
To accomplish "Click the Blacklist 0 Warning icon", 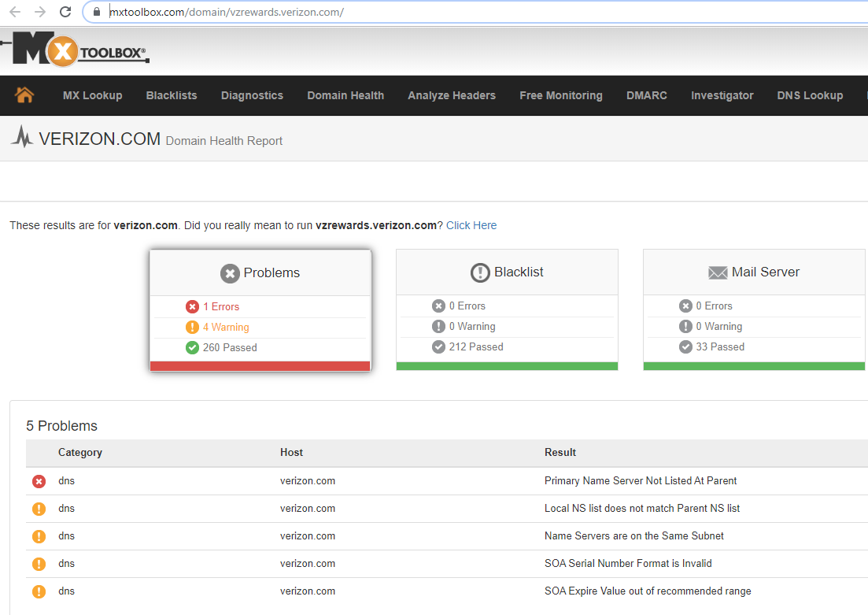I will [438, 326].
